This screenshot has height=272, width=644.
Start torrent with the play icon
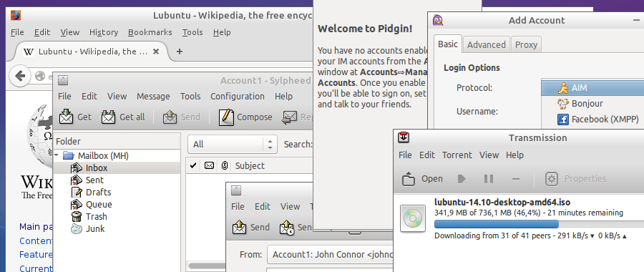(462, 179)
